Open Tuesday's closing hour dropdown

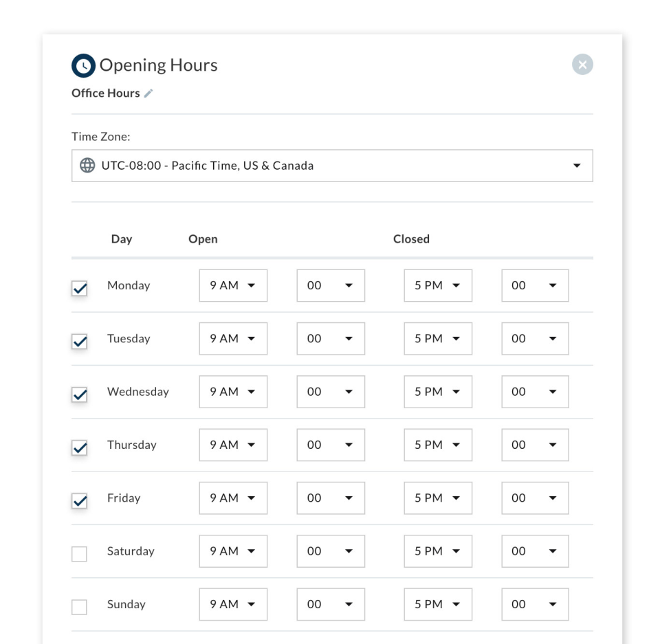coord(437,339)
